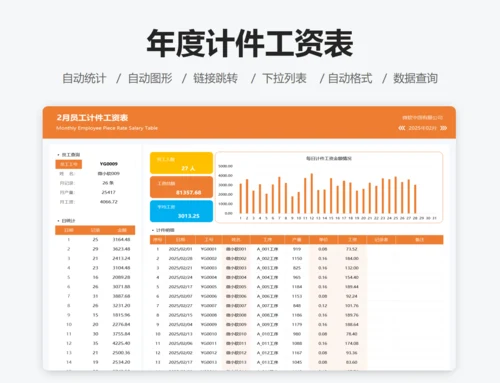Click the orange employee ID label button
The image size is (500, 383).
pos(69,164)
